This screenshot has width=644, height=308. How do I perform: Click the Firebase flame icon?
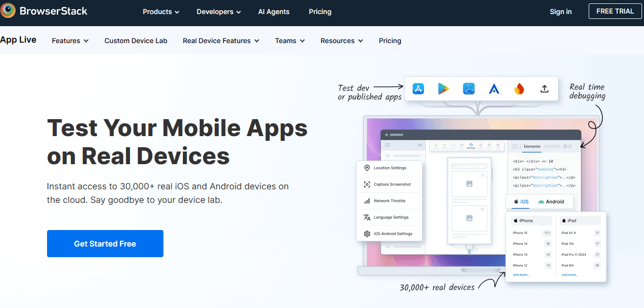pos(519,89)
